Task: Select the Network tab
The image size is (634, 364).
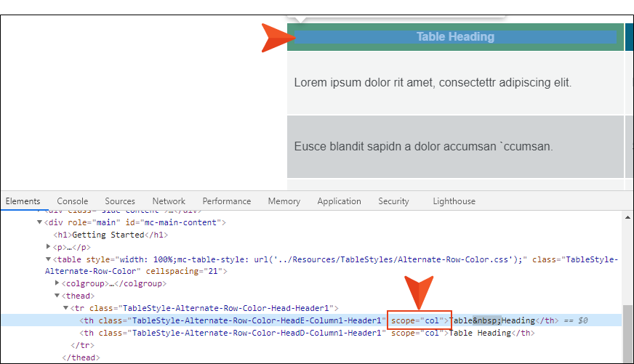Action: coord(169,201)
